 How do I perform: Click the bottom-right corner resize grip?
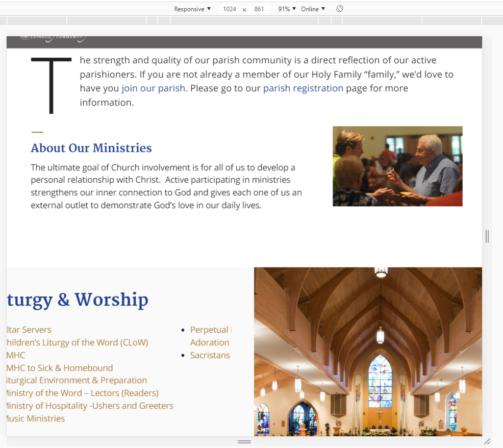coord(487,441)
